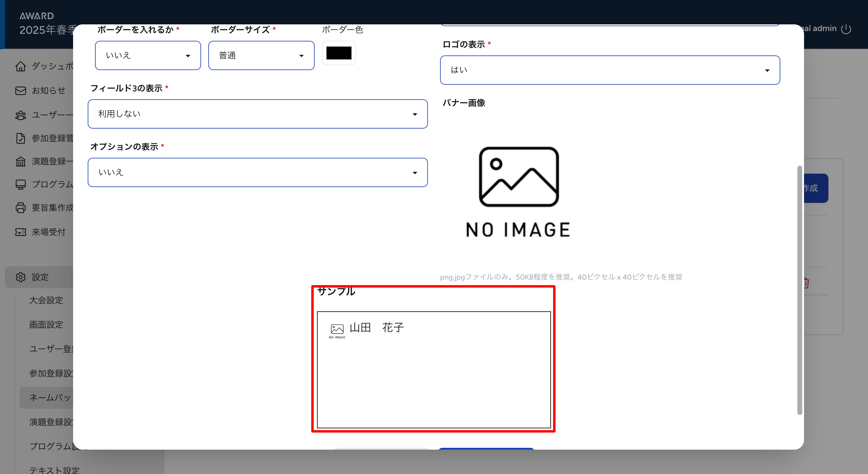Open the フィールド3の表示 dropdown

(257, 114)
